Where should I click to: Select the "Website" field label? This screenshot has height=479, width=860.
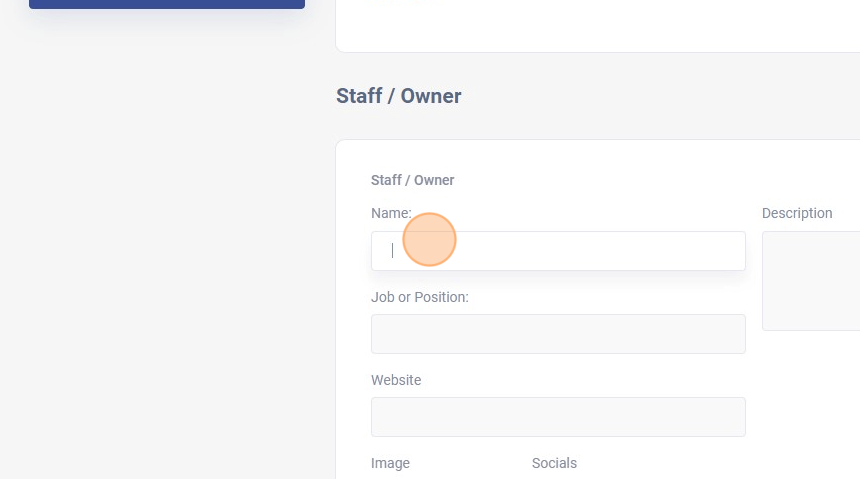click(396, 380)
